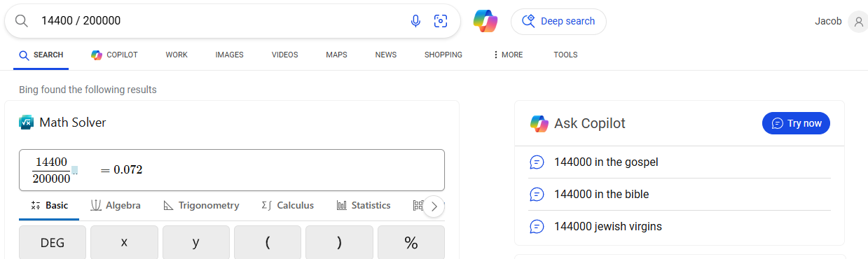Click the Math Solver logo icon
The image size is (868, 259).
(x=26, y=122)
